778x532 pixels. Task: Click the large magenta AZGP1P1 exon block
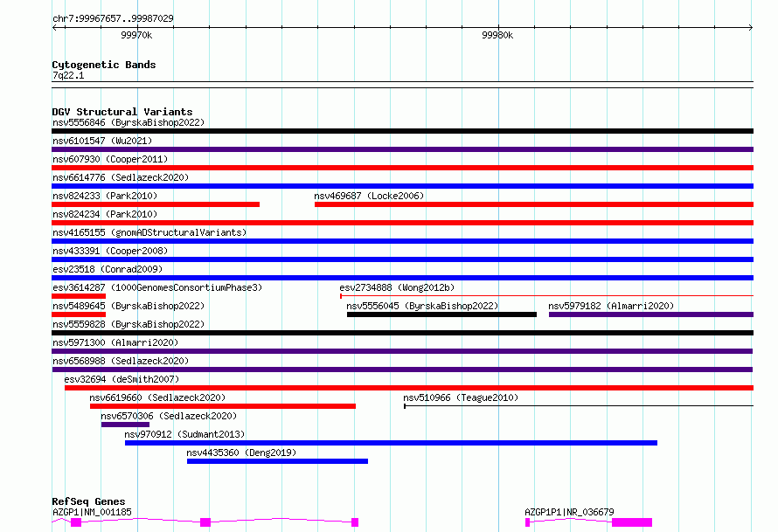632,522
